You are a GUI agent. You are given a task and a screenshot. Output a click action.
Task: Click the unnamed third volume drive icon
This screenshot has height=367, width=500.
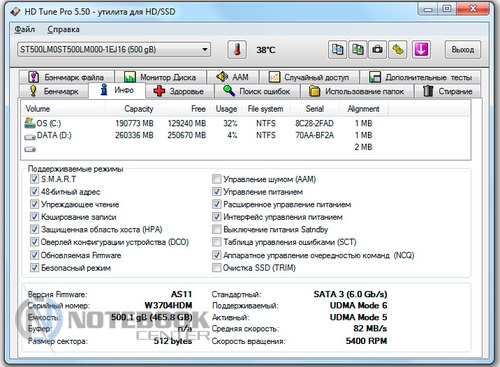[30, 149]
